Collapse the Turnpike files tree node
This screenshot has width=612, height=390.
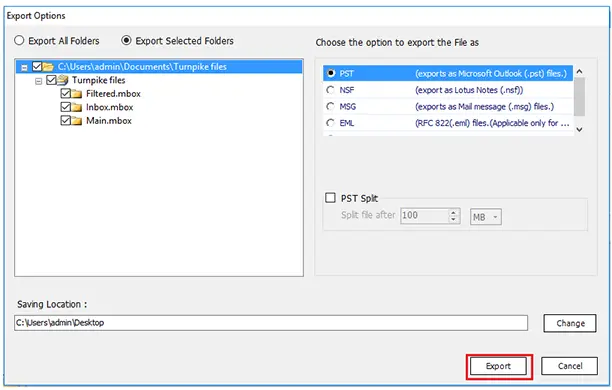click(x=38, y=81)
